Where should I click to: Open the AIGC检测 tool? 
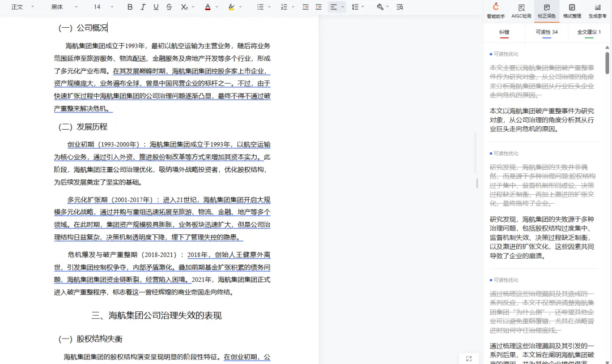point(521,11)
